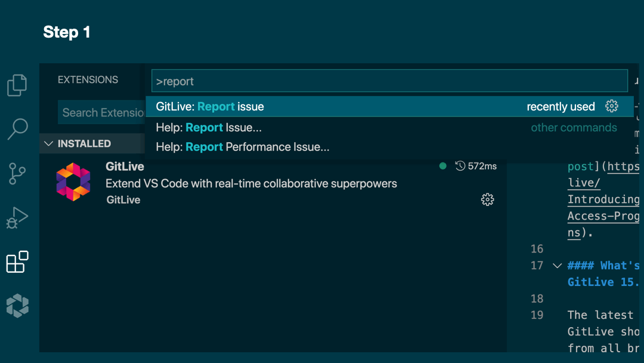Click the activation time clock icon
Screen dimensions: 644x363
[x=460, y=165]
